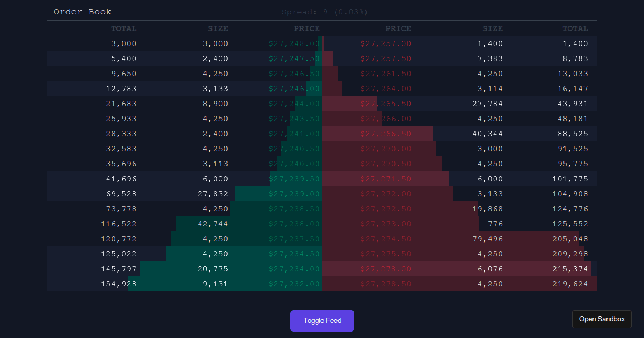The width and height of the screenshot is (644, 338).
Task: Select ask price $27,278.00
Action: [386, 269]
